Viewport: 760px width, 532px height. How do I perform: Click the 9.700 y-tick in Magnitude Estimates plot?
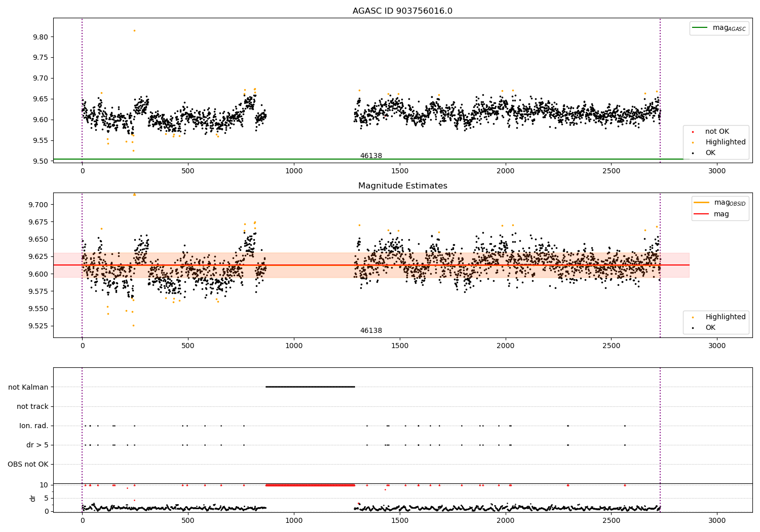point(39,205)
